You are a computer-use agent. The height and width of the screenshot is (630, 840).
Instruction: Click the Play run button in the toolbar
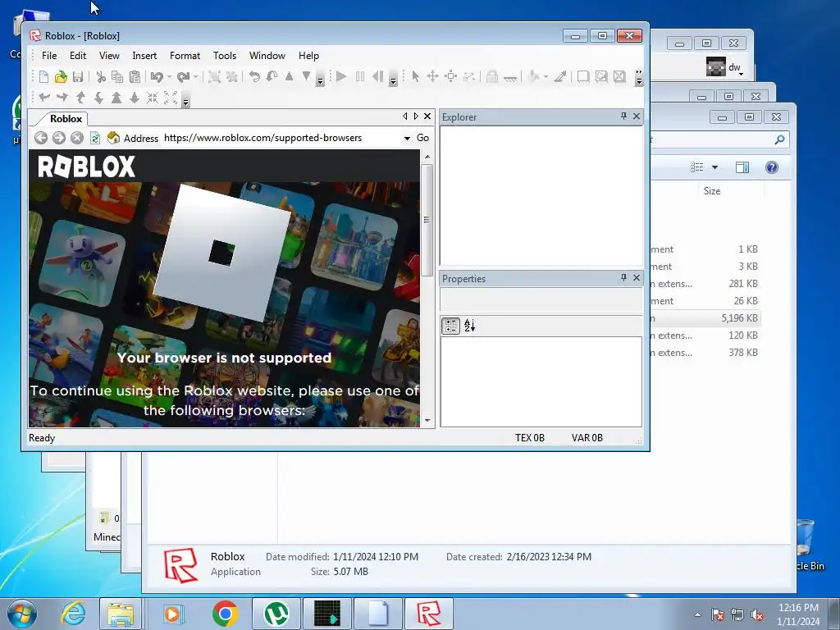[x=341, y=76]
